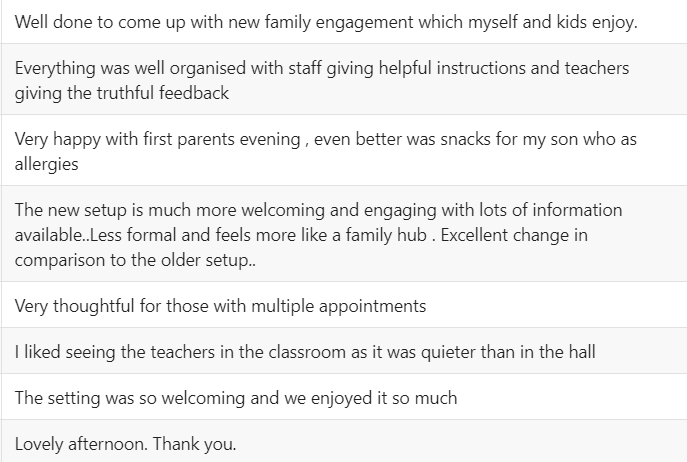Click the words 'quieter than in the hall'
This screenshot has width=687, height=462.
tap(508, 352)
